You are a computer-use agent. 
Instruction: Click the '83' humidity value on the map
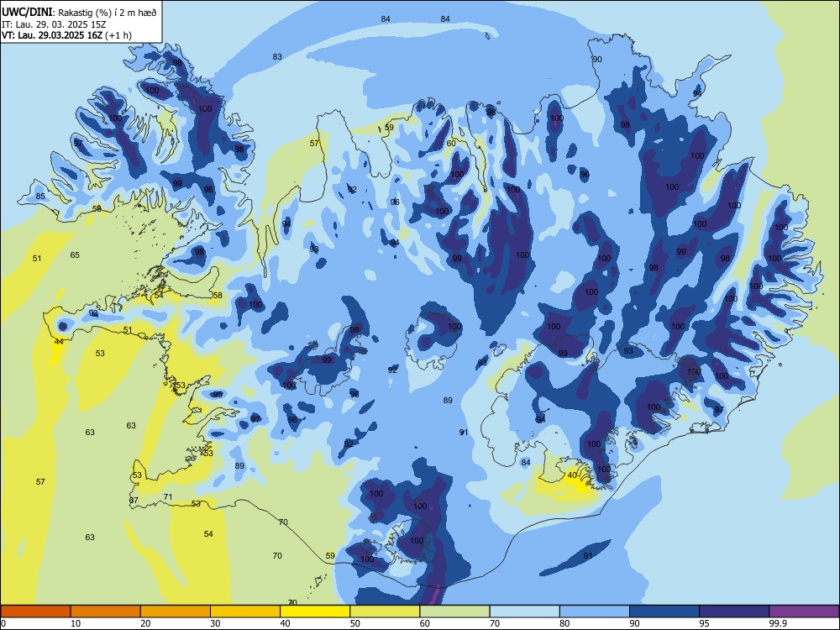click(277, 57)
